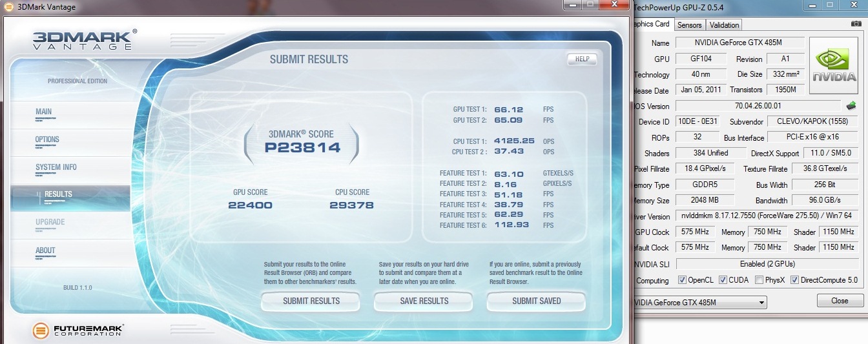Click the GPU Test 2 value 65.09
The height and width of the screenshot is (344, 868).
pos(508,120)
